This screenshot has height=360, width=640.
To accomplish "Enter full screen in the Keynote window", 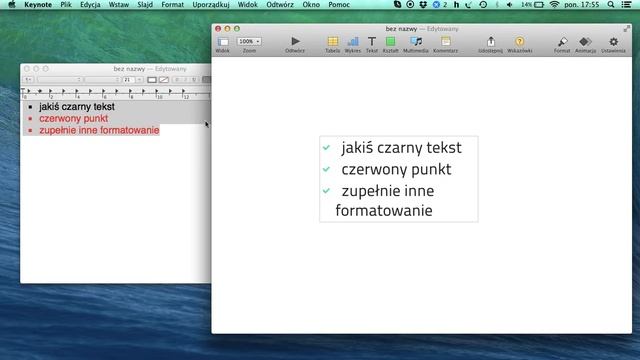I will pyautogui.click(x=627, y=29).
